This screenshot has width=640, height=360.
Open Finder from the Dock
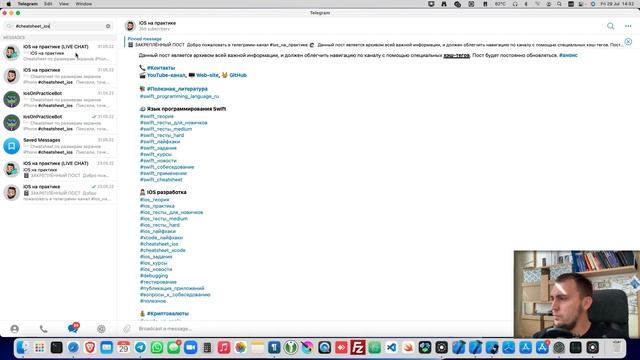click(x=23, y=347)
